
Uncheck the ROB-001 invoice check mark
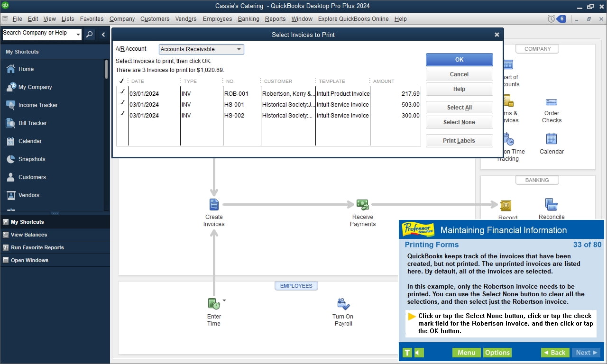(122, 92)
